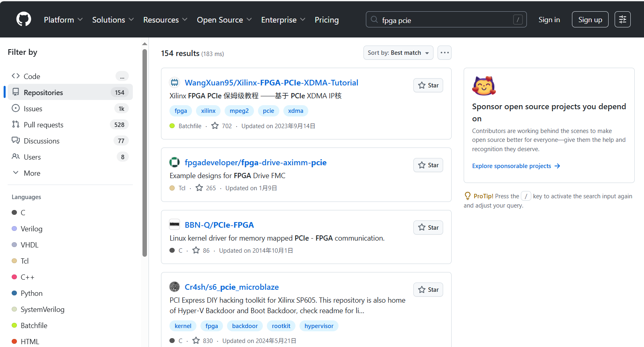Image resolution: width=644 pixels, height=347 pixels.
Task: Open the GitHub homepage logo
Action: (x=24, y=19)
